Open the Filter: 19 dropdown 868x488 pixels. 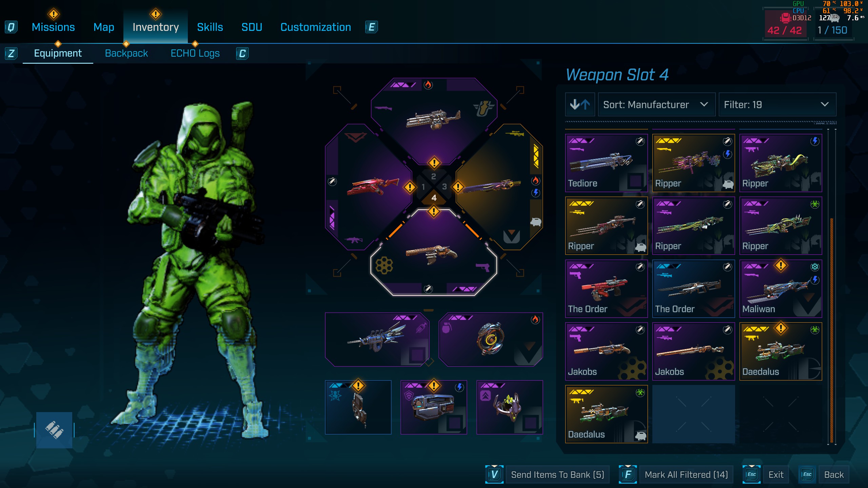pyautogui.click(x=777, y=104)
